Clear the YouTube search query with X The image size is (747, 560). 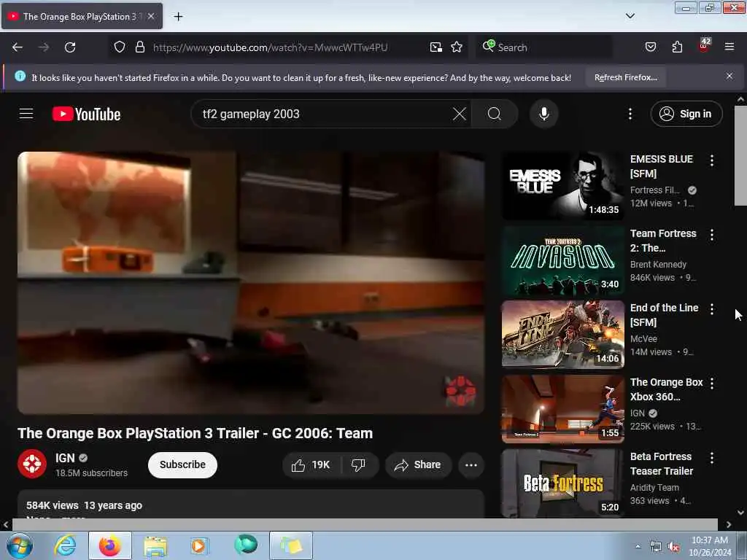pos(460,114)
